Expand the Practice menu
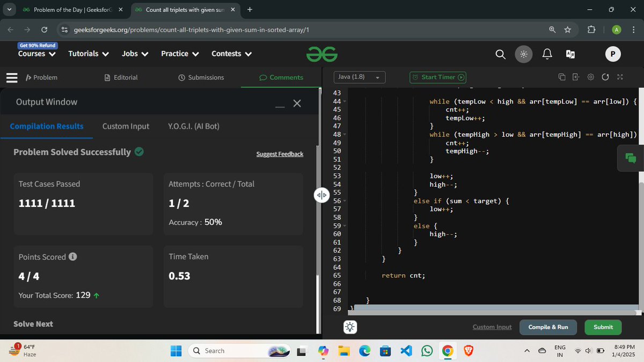Image resolution: width=644 pixels, height=362 pixels. [180, 54]
